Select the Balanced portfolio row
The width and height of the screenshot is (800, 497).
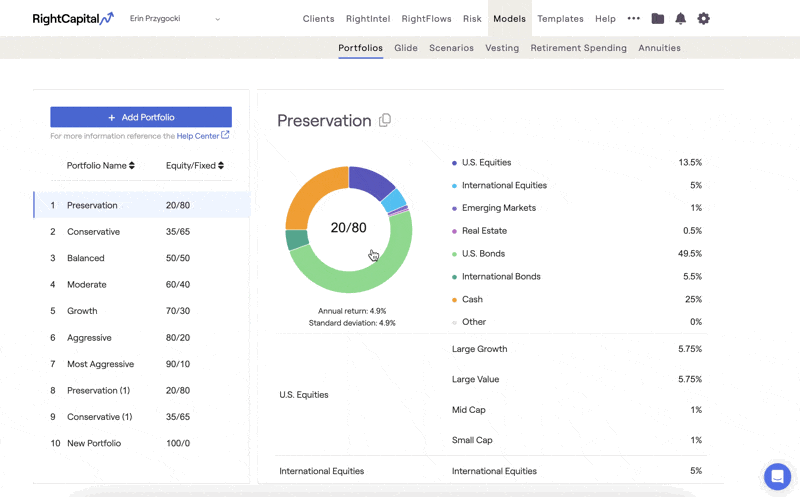tap(141, 258)
